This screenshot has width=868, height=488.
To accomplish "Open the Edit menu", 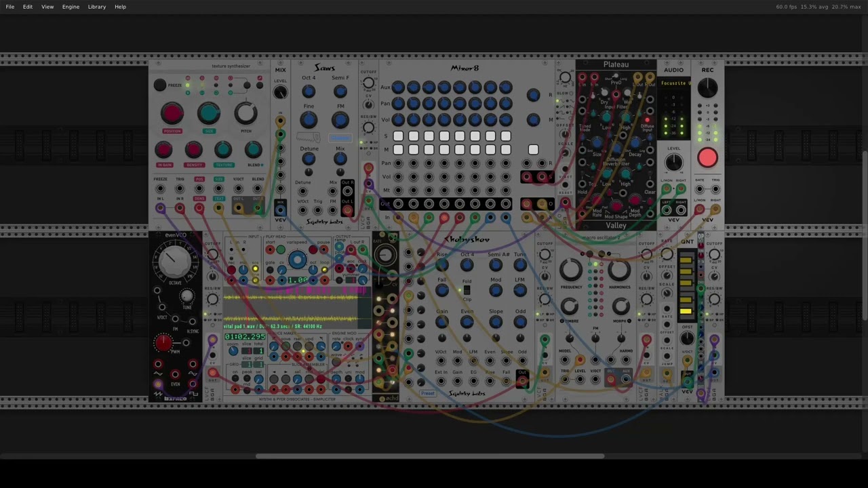I will (x=28, y=7).
